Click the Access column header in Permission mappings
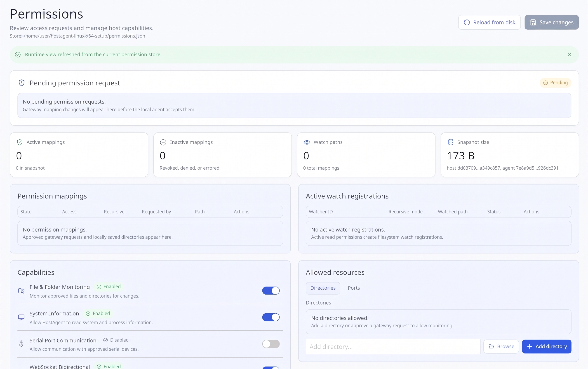Screen dimensions: 588x369 [x=69, y=212]
